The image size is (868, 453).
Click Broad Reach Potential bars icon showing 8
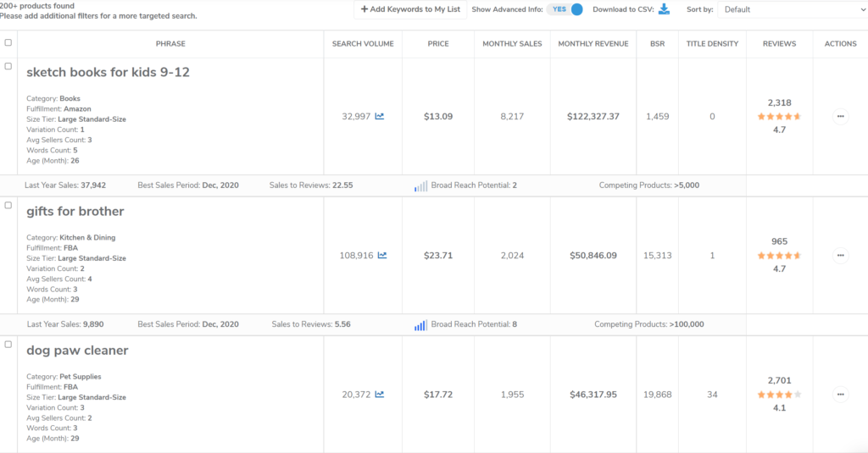[420, 325]
